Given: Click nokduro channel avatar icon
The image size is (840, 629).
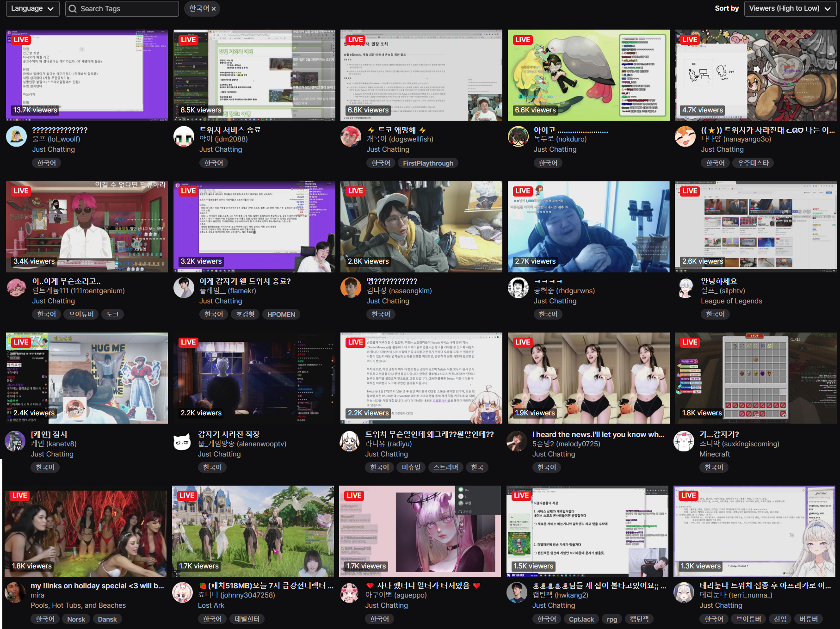Looking at the screenshot, I should pyautogui.click(x=518, y=137).
